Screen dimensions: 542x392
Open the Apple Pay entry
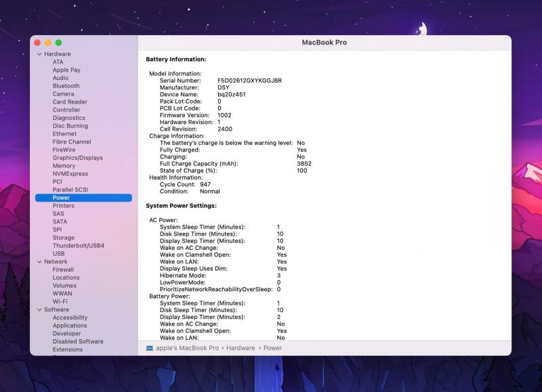(x=66, y=70)
